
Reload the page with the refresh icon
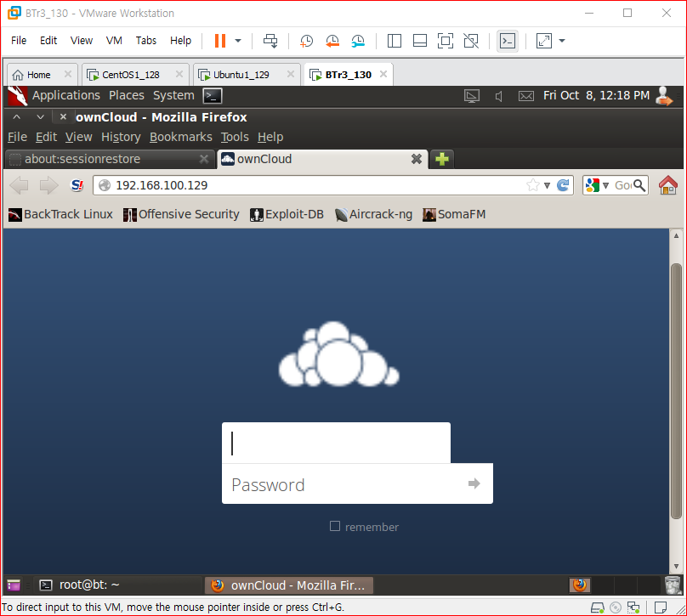pos(563,185)
